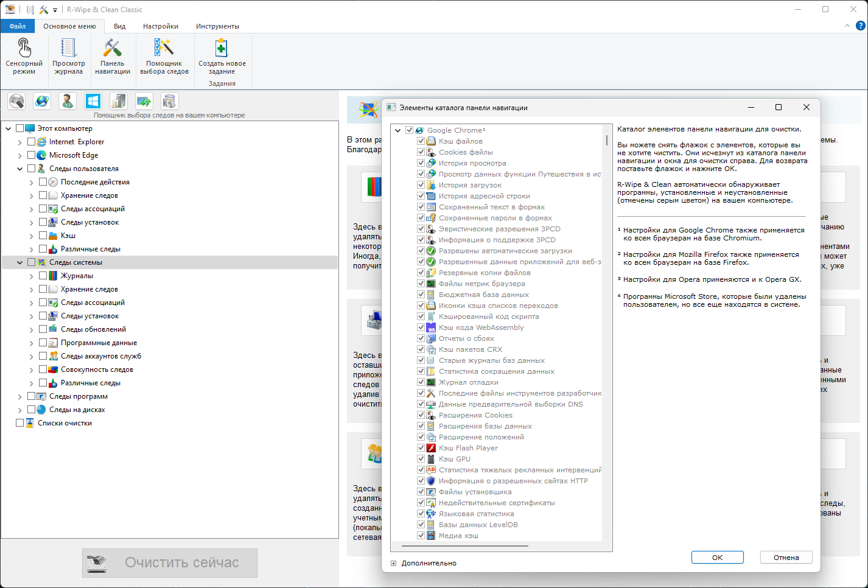Select the user traces icon in the navigation toolbar
This screenshot has width=868, height=588.
click(x=68, y=101)
